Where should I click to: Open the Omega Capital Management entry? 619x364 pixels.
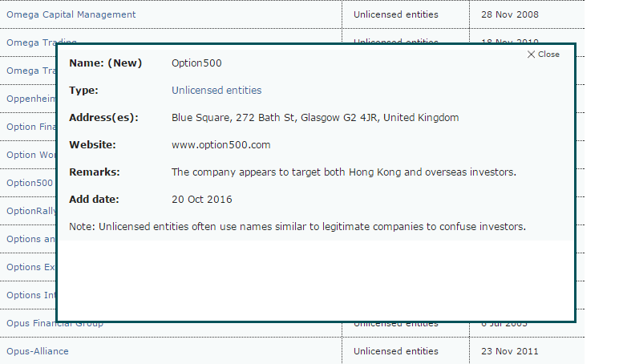tap(71, 14)
